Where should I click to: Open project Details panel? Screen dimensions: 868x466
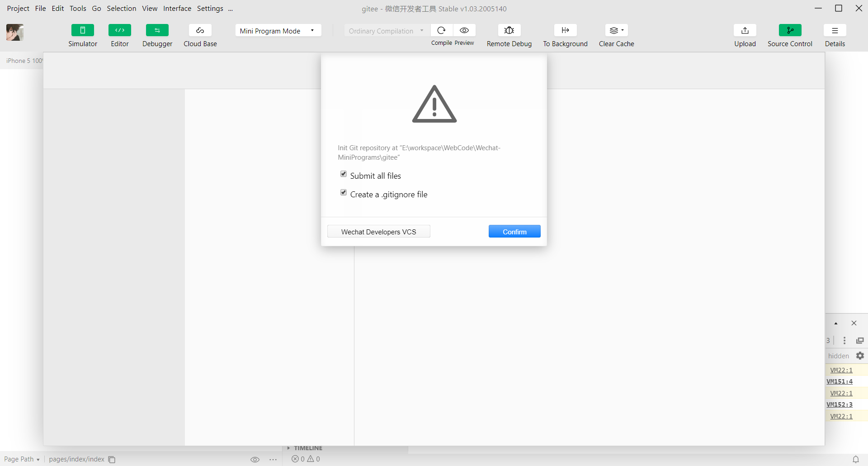click(x=835, y=30)
